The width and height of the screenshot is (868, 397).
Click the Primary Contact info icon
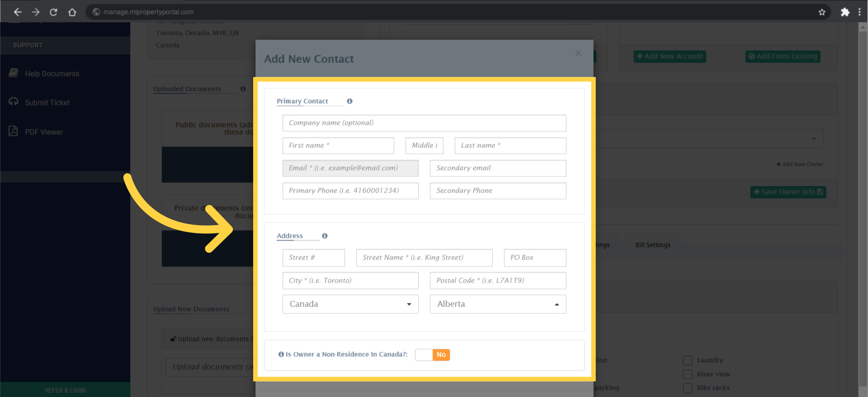(x=349, y=101)
